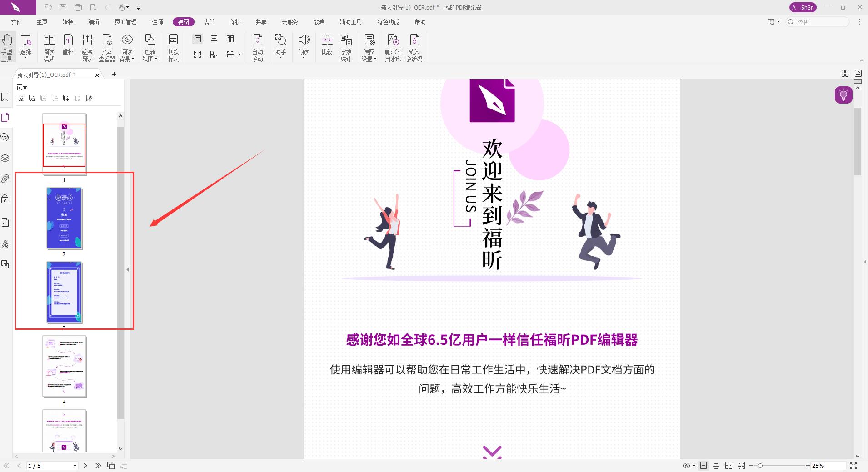Open the 阅读背景 background dropdown

point(127,46)
